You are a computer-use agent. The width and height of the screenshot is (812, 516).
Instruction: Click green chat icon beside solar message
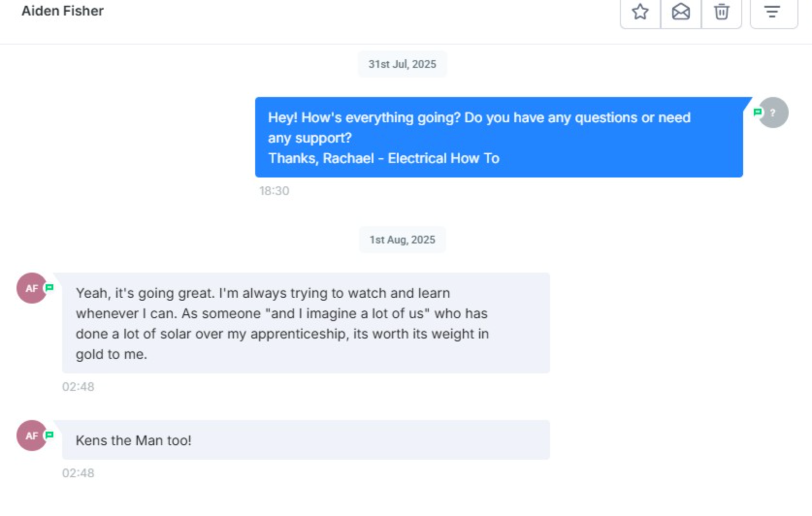tap(49, 288)
